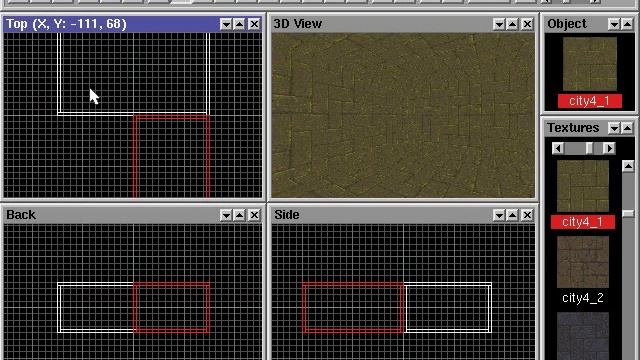Close the Side view panel

527,215
